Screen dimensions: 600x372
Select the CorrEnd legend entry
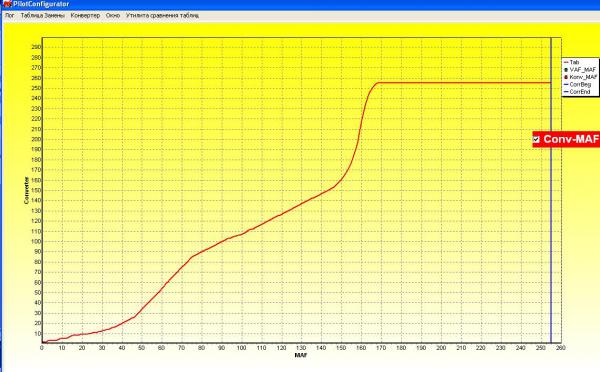[x=577, y=92]
